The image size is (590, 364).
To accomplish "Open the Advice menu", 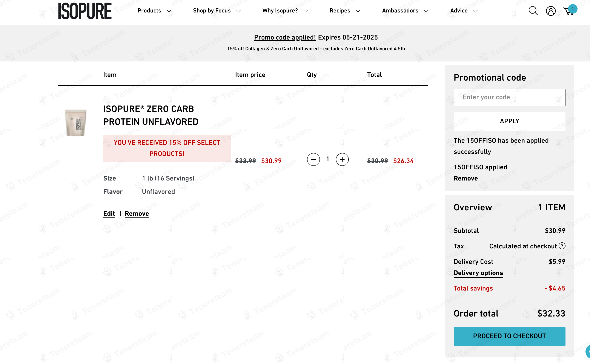I will (x=464, y=11).
